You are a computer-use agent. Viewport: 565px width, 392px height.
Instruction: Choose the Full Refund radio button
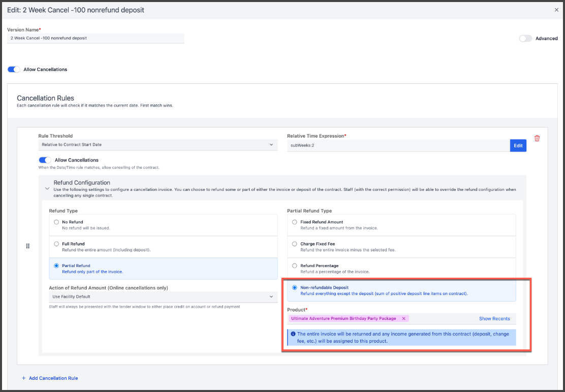56,244
